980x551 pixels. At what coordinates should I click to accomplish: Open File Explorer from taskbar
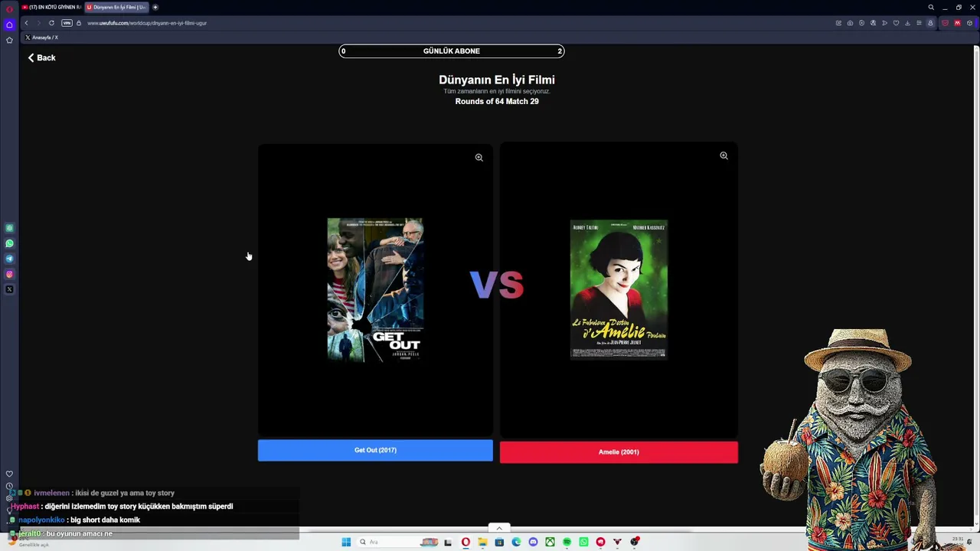[482, 542]
